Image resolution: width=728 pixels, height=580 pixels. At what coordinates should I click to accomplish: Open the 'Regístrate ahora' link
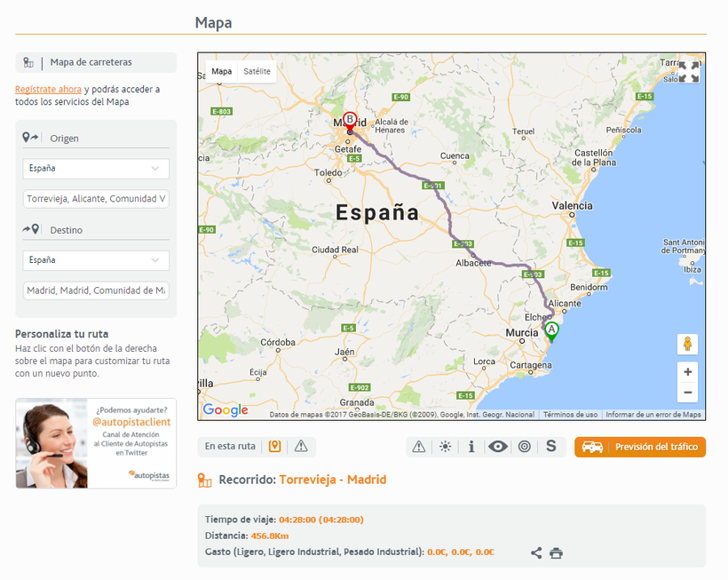(x=48, y=89)
